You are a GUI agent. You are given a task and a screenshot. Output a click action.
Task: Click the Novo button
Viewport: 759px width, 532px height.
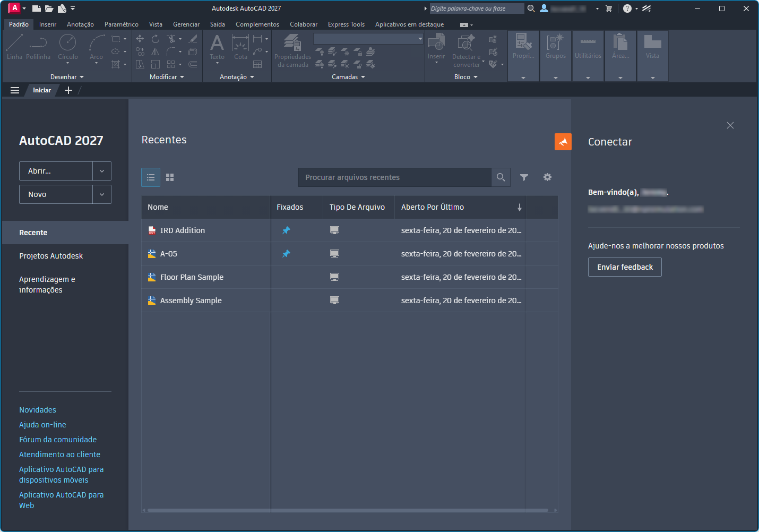[56, 194]
